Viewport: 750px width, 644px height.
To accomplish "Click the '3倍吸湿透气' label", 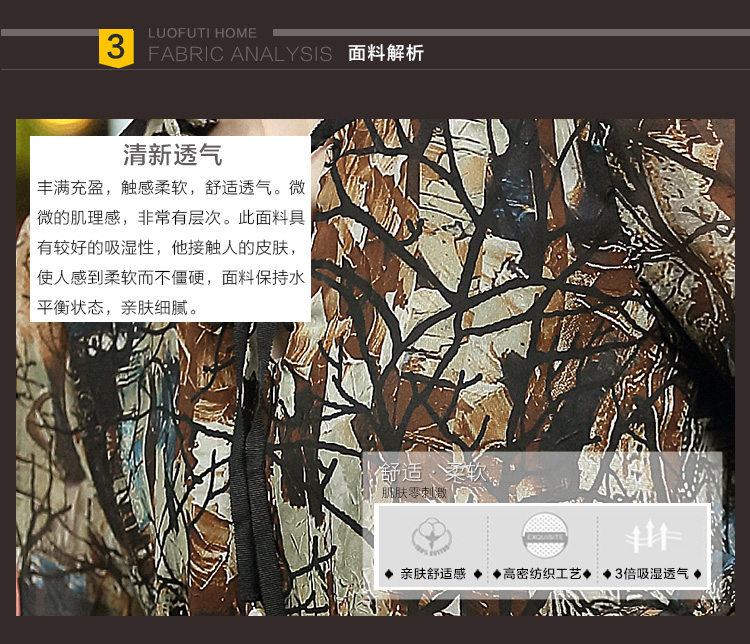I will pyautogui.click(x=651, y=574).
